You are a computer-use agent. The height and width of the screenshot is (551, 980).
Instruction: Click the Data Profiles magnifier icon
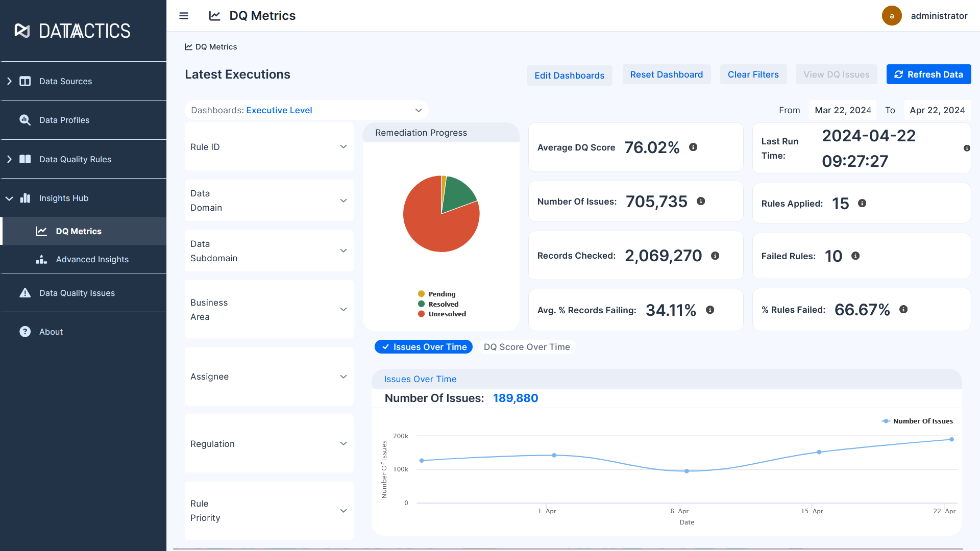[25, 120]
